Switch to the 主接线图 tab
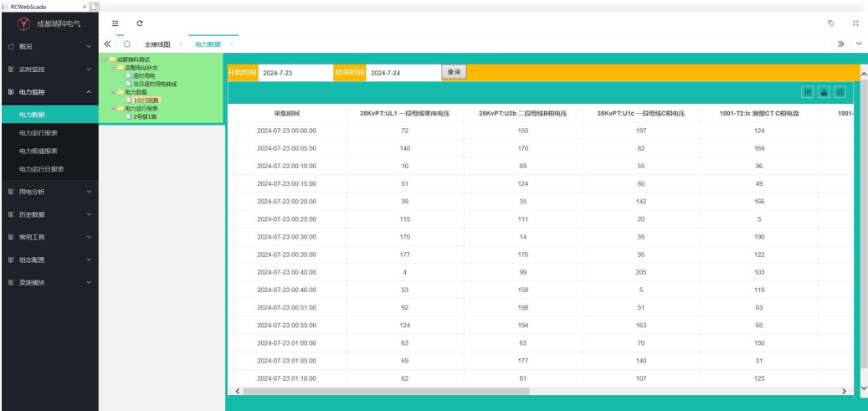 click(x=157, y=44)
